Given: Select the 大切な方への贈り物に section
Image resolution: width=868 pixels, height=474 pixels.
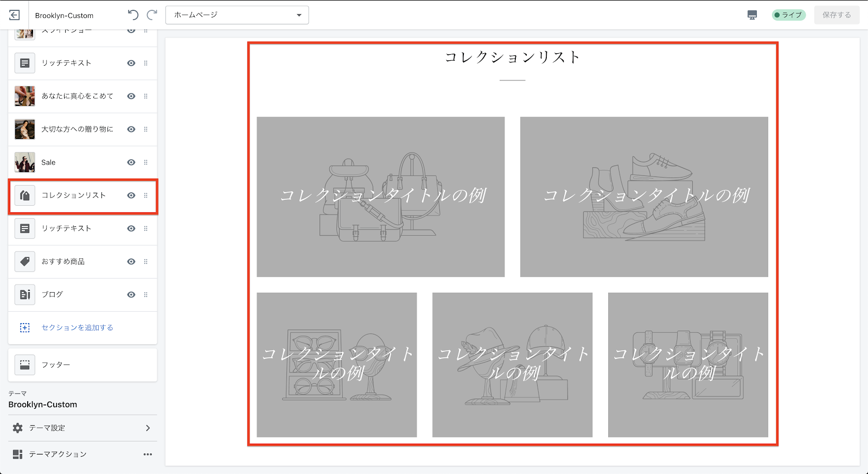Looking at the screenshot, I should tap(77, 129).
